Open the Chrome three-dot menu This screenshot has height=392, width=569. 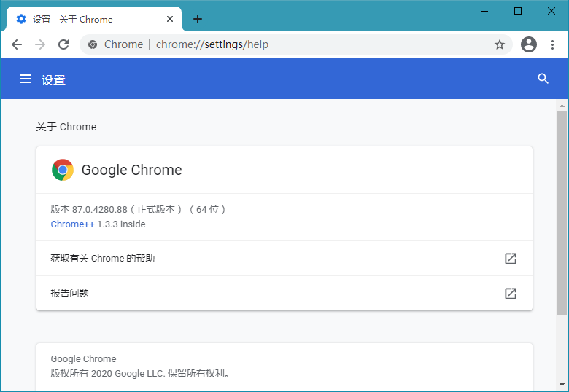[x=552, y=44]
